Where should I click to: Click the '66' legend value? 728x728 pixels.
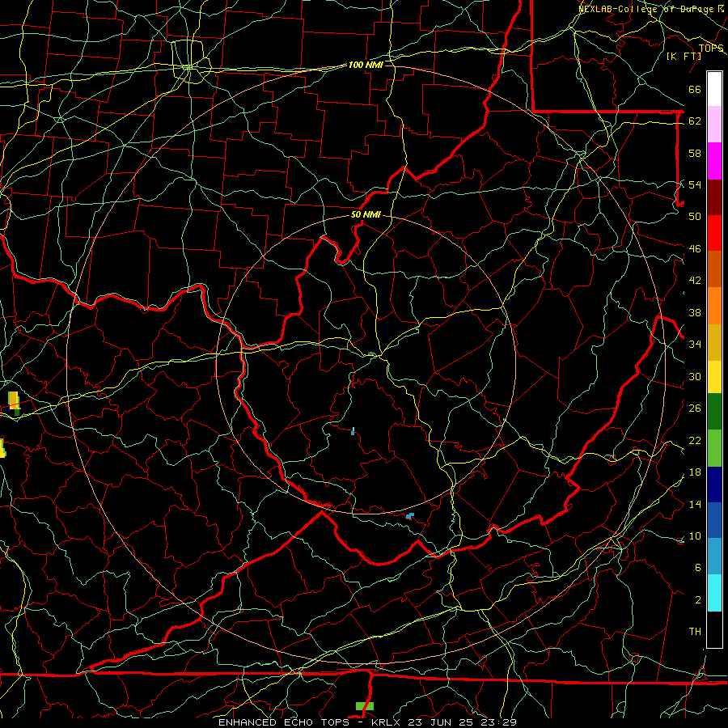695,90
